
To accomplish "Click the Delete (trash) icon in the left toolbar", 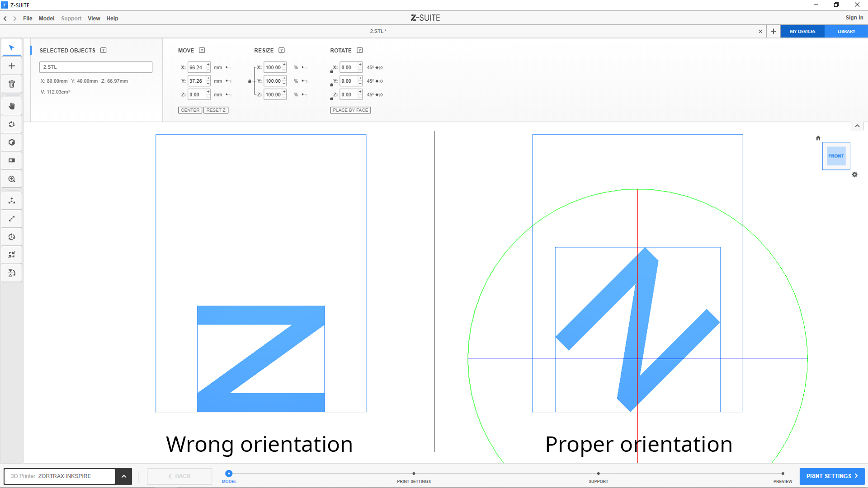I will click(x=12, y=84).
